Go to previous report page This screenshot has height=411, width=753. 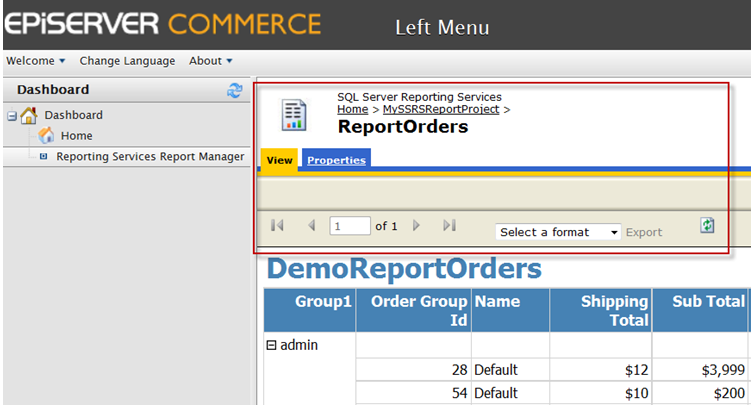coord(311,226)
